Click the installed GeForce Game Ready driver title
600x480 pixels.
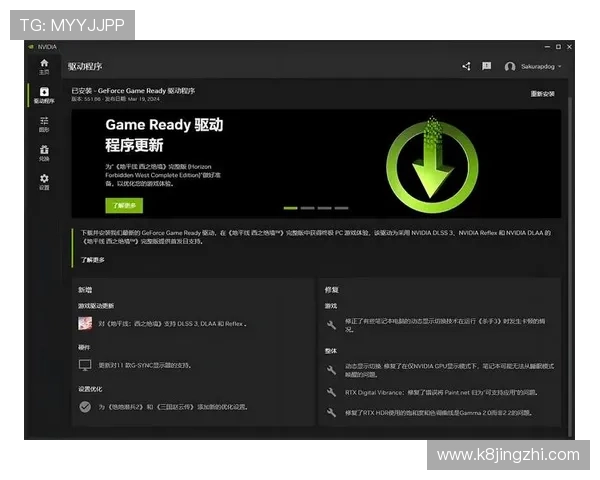coord(133,91)
